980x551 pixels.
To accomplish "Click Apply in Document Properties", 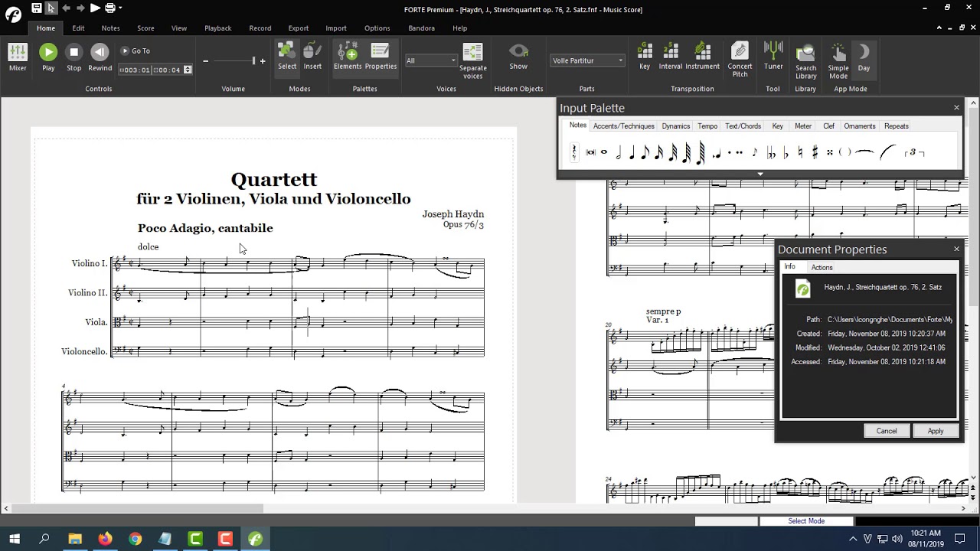I will (936, 431).
